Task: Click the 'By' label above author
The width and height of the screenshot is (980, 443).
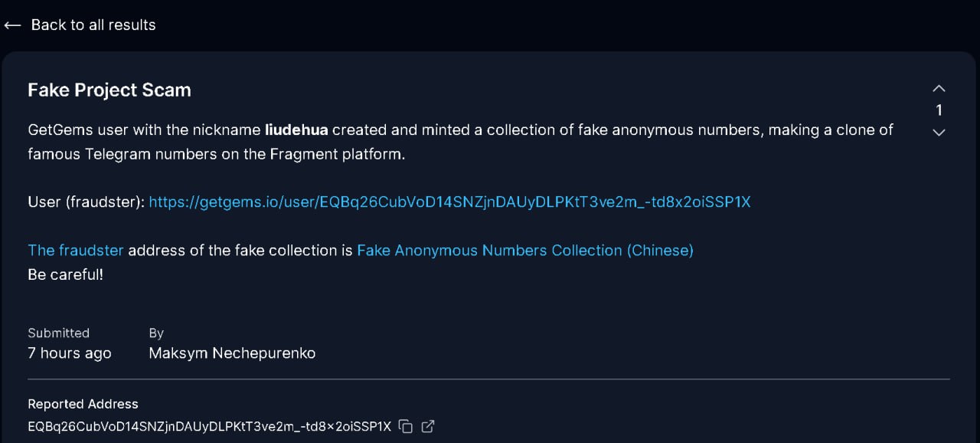Action: [x=156, y=333]
